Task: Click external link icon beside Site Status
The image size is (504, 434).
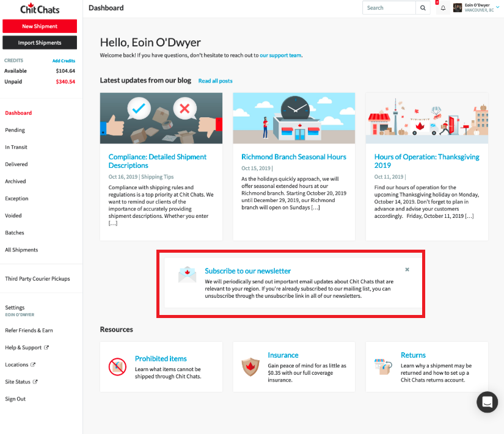Action: (35, 382)
